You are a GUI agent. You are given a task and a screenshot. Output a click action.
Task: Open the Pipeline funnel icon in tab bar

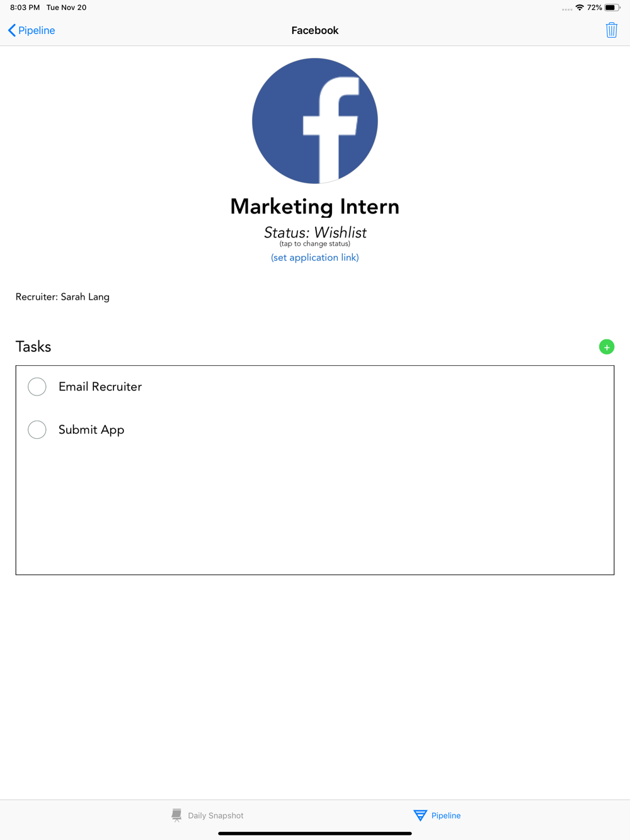[420, 815]
